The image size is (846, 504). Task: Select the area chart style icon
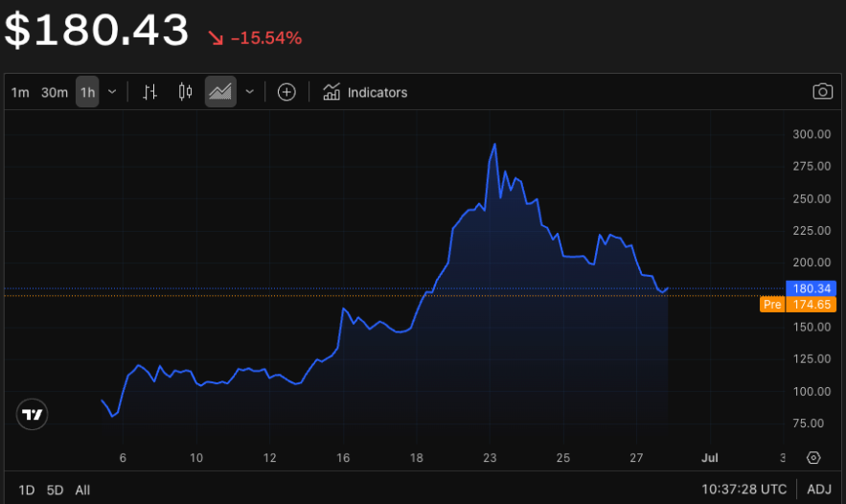pyautogui.click(x=220, y=92)
